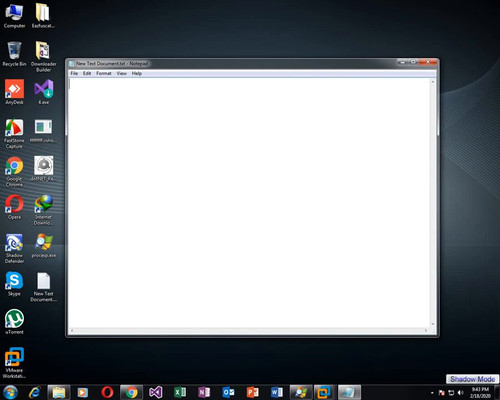Switch to Google Chrome on the taskbar
This screenshot has width=500, height=400.
pyautogui.click(x=131, y=392)
